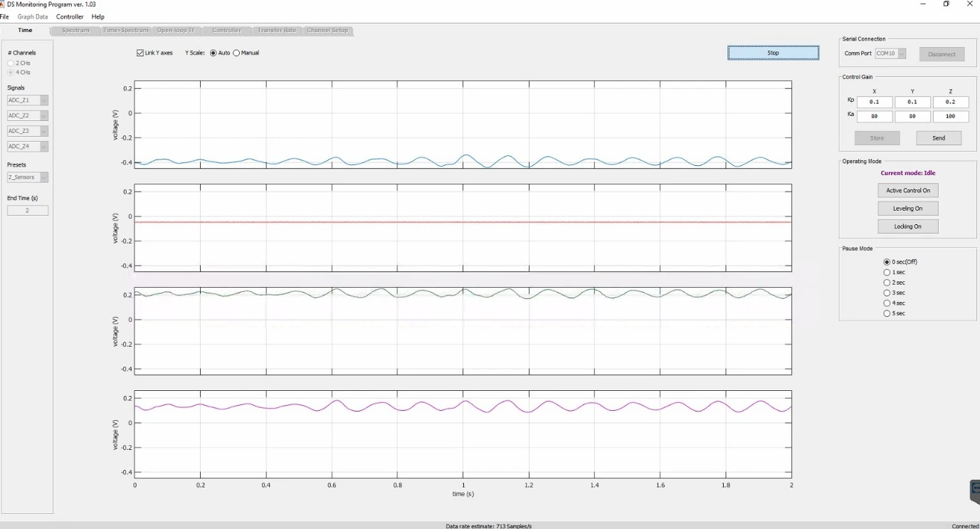Select 1 sec pause mode
This screenshot has width=980, height=529.
click(887, 273)
